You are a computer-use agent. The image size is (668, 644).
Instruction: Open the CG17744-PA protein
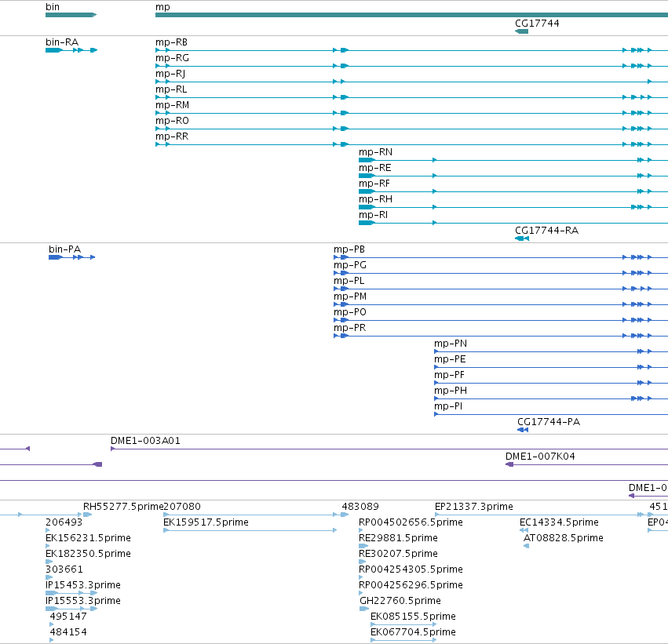coord(549,422)
